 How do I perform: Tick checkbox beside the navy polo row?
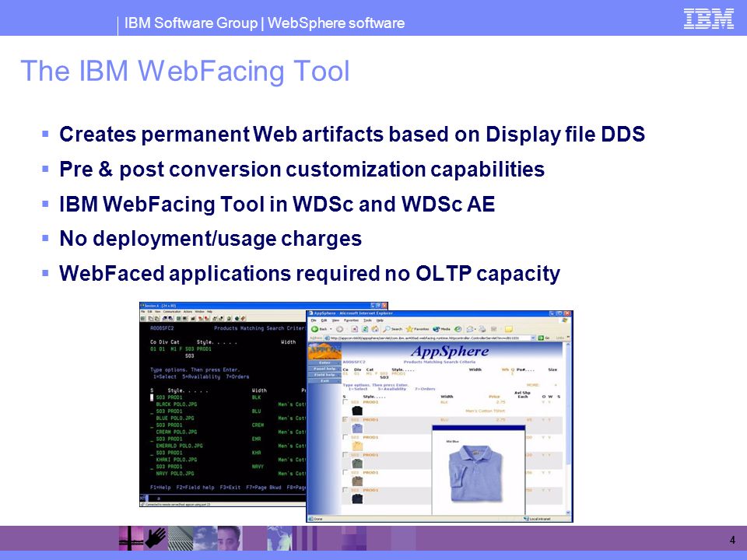tap(345, 490)
